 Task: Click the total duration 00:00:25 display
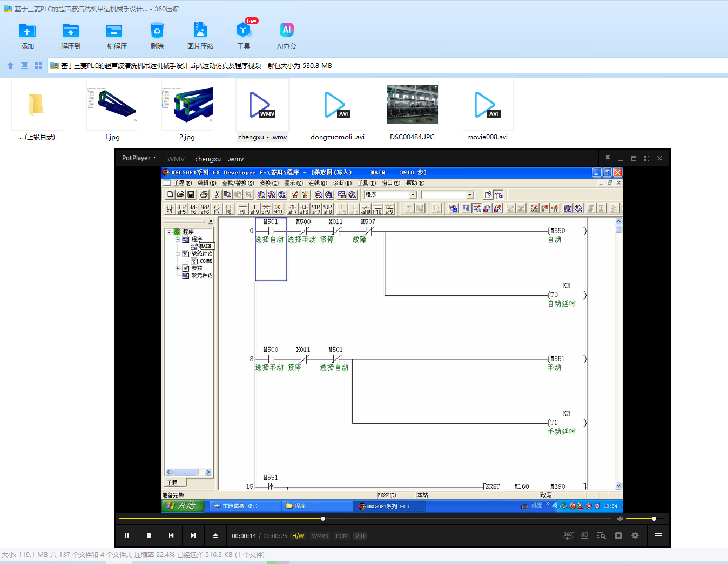click(x=275, y=536)
